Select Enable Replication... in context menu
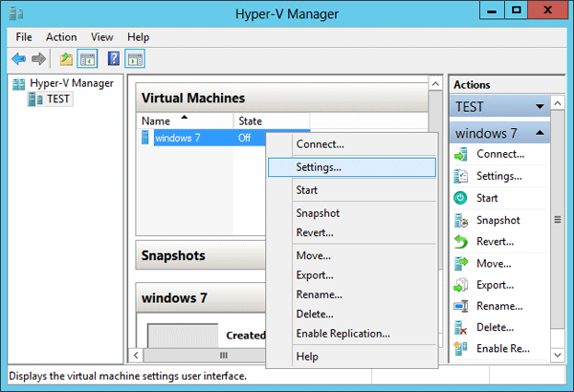The width and height of the screenshot is (574, 392). pos(342,333)
